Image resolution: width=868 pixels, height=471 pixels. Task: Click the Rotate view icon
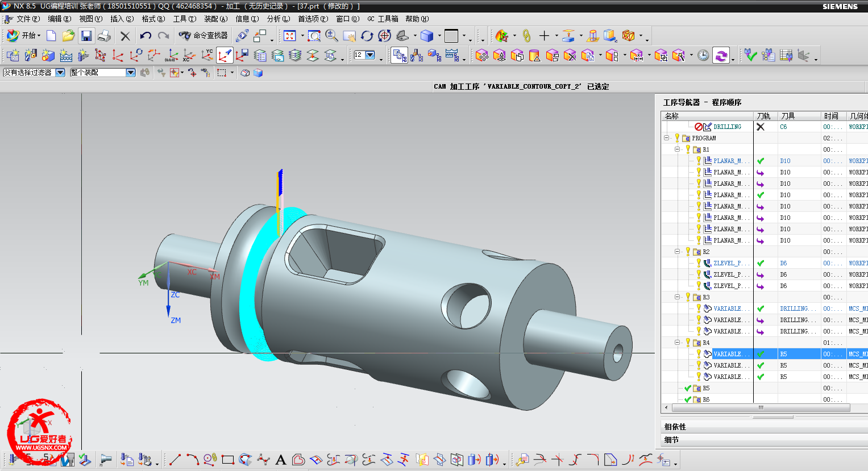click(367, 36)
